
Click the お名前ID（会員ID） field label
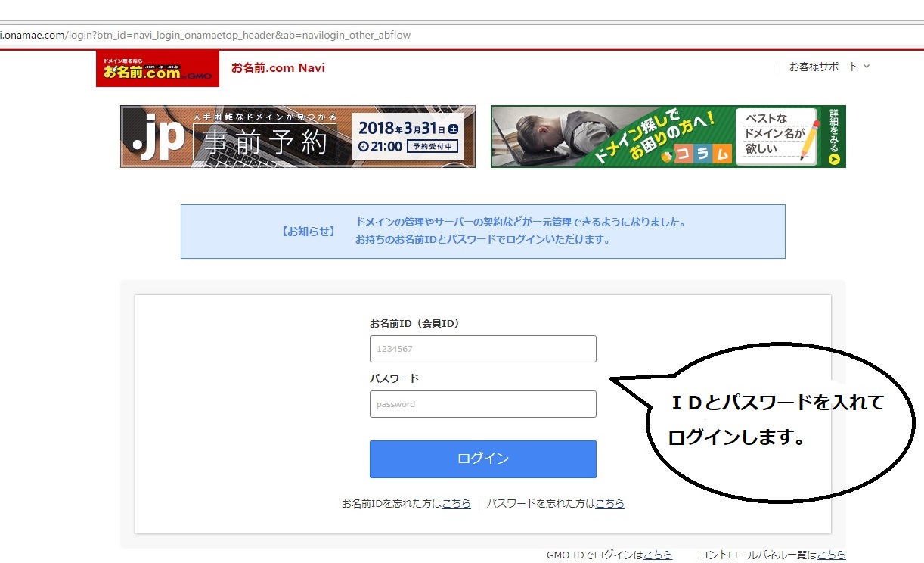coord(414,323)
